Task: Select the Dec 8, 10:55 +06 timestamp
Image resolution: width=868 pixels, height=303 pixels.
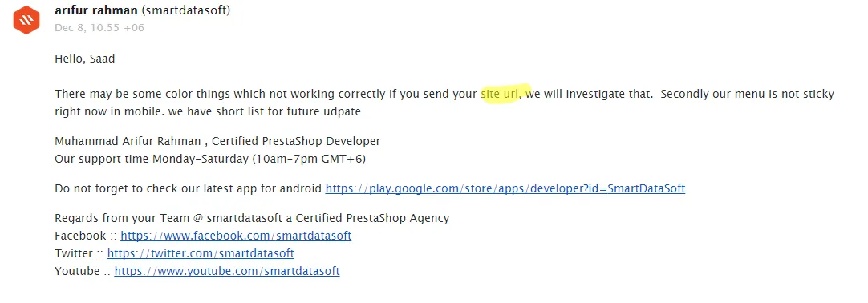Action: coord(99,27)
